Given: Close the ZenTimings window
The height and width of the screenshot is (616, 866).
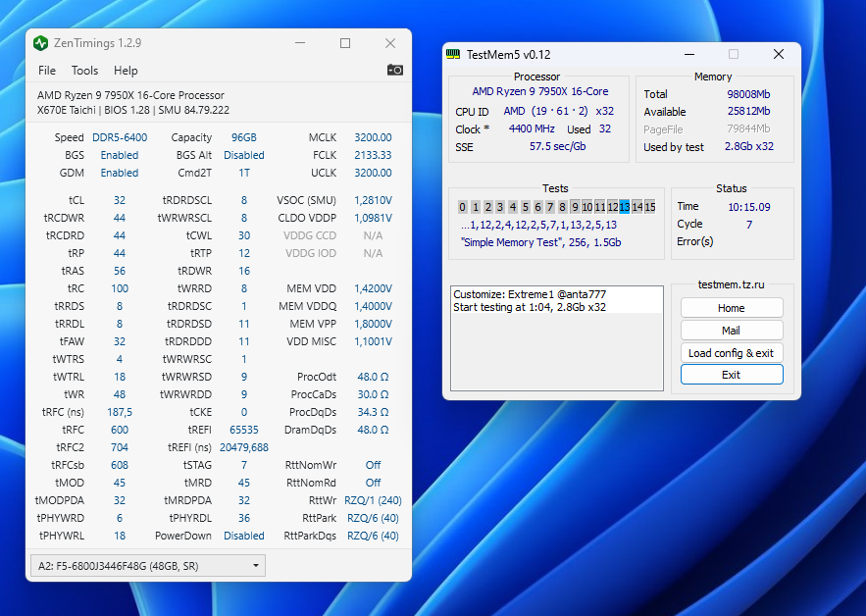Looking at the screenshot, I should click(x=390, y=43).
